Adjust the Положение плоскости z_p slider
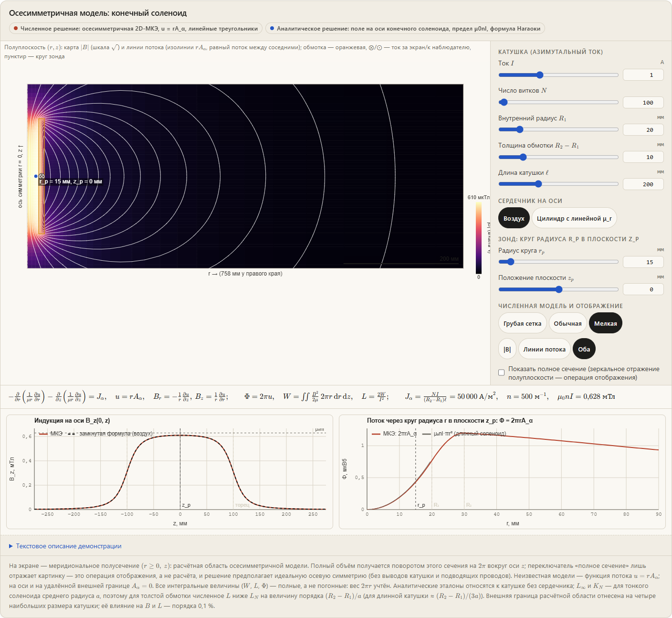This screenshot has height=618, width=672. (558, 289)
